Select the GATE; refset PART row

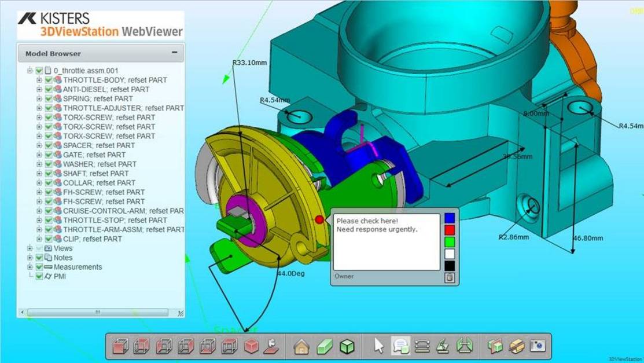click(94, 155)
